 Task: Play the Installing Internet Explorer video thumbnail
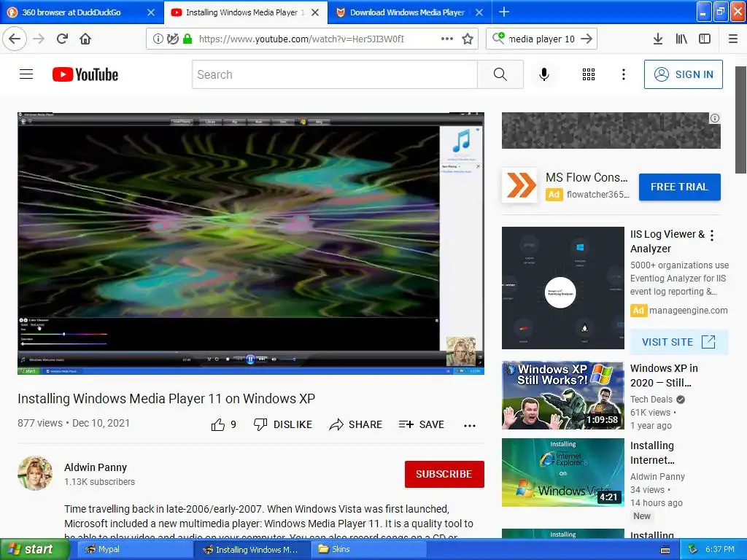point(562,472)
